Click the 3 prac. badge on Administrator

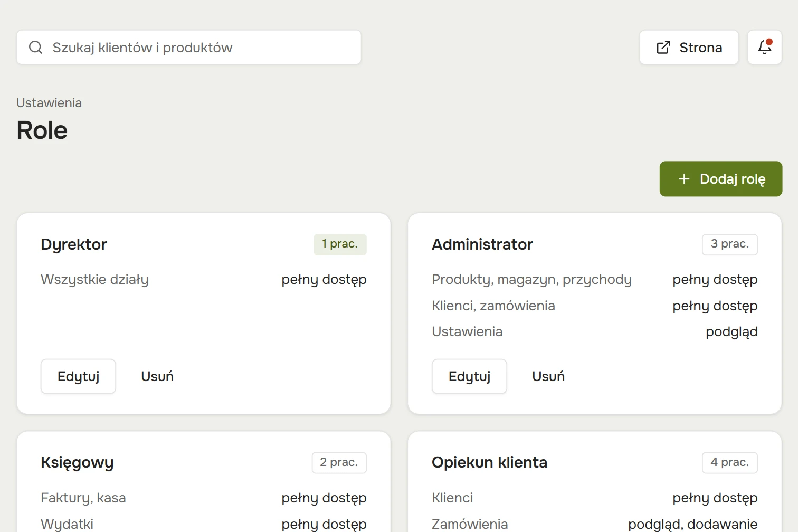coord(730,244)
